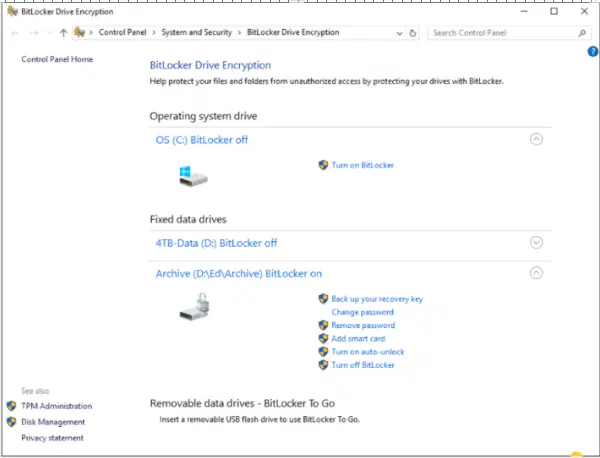The height and width of the screenshot is (458, 600).
Task: Click shield icon beside Turn on BitLocker
Action: point(323,165)
